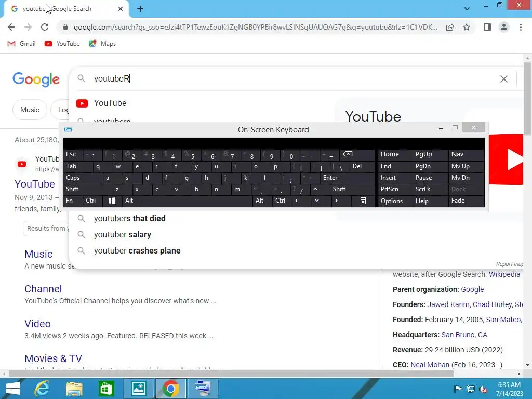Image resolution: width=532 pixels, height=399 pixels.
Task: Click the vertical page scrollbar
Action: coord(527,98)
